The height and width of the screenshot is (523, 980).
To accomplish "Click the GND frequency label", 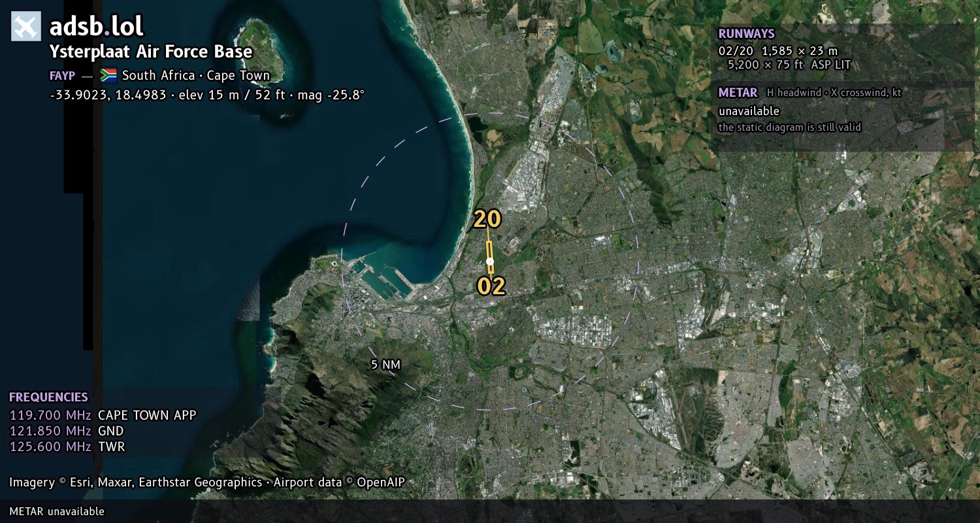I will pos(111,431).
